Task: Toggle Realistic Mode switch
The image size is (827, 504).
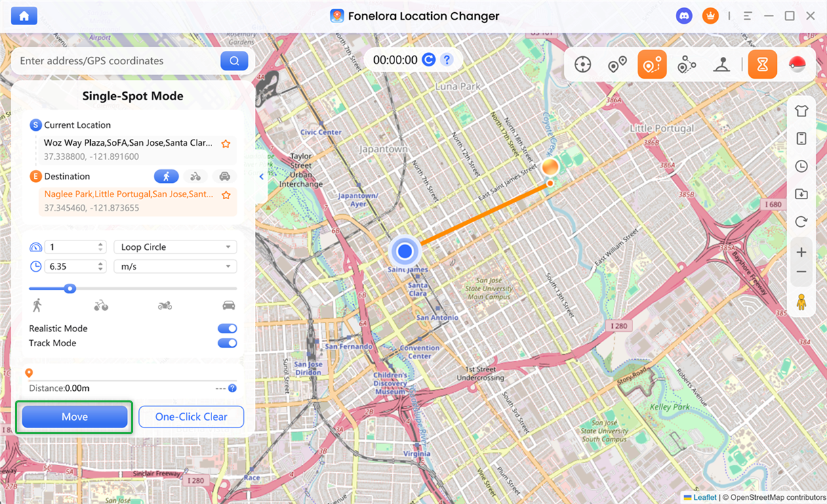Action: 227,329
